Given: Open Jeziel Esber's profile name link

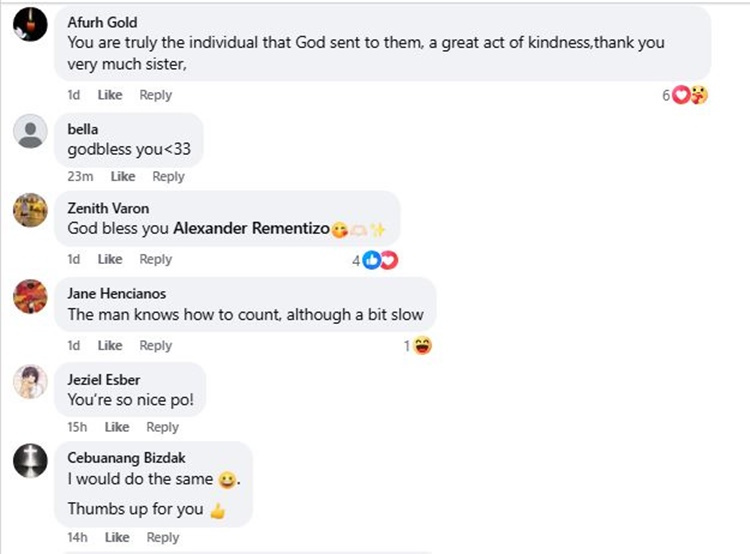Looking at the screenshot, I should pos(104,379).
